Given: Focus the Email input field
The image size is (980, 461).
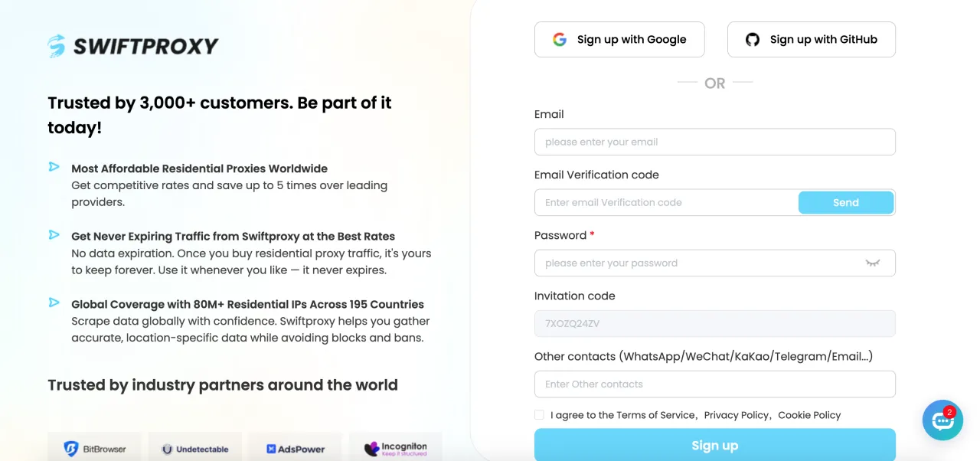Looking at the screenshot, I should [714, 142].
